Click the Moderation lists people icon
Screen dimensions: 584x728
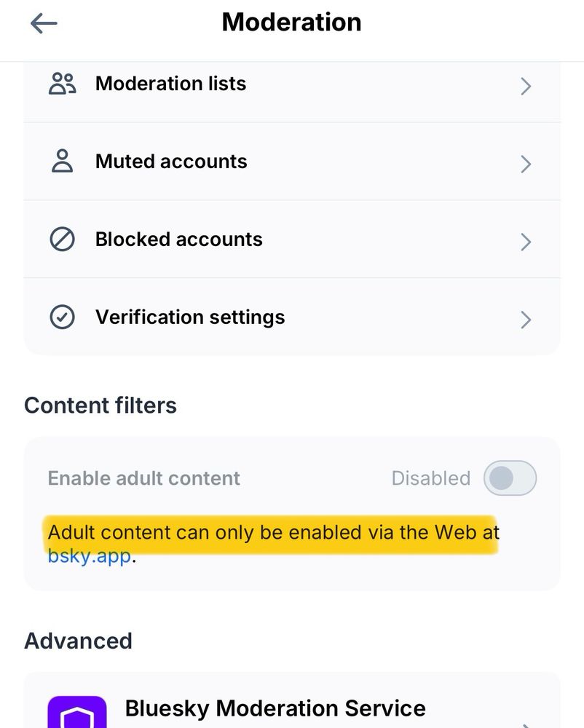pos(62,84)
